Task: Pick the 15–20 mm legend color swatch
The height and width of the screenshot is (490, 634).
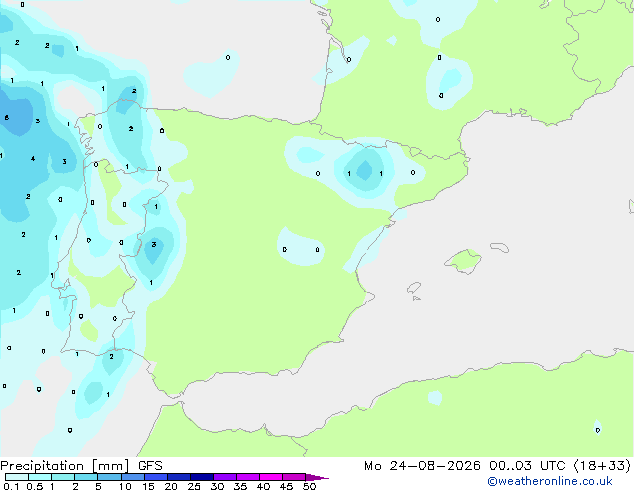Action: coord(155,477)
